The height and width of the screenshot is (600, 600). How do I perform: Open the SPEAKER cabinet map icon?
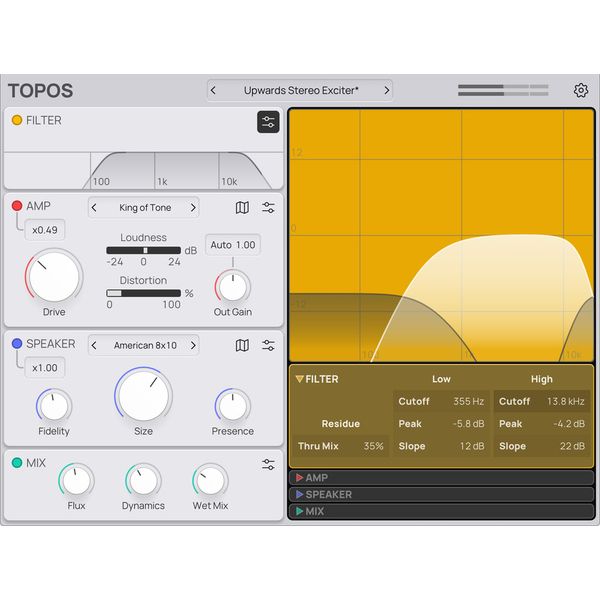[x=242, y=345]
